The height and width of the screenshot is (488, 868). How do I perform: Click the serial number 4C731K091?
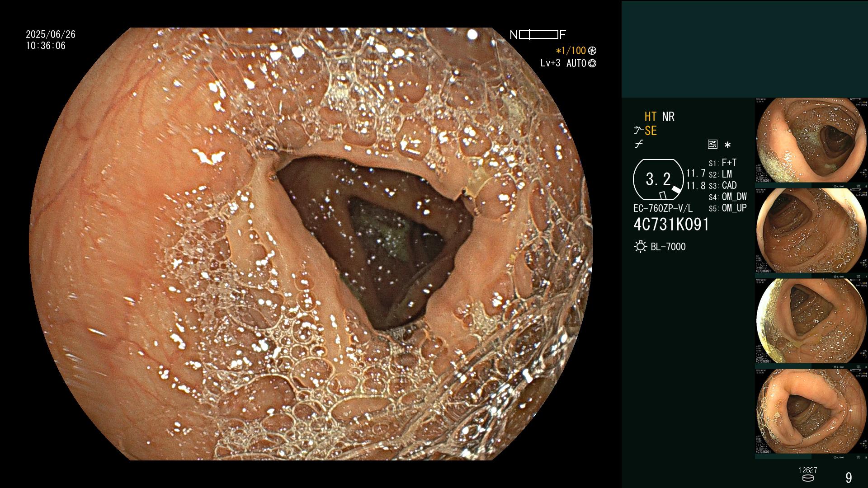(671, 225)
